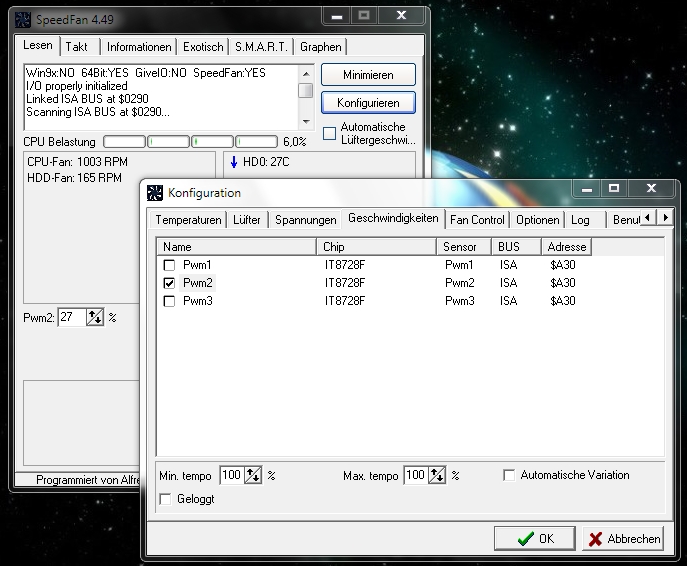Open the Graphen tab in SpeedFan

(x=321, y=47)
